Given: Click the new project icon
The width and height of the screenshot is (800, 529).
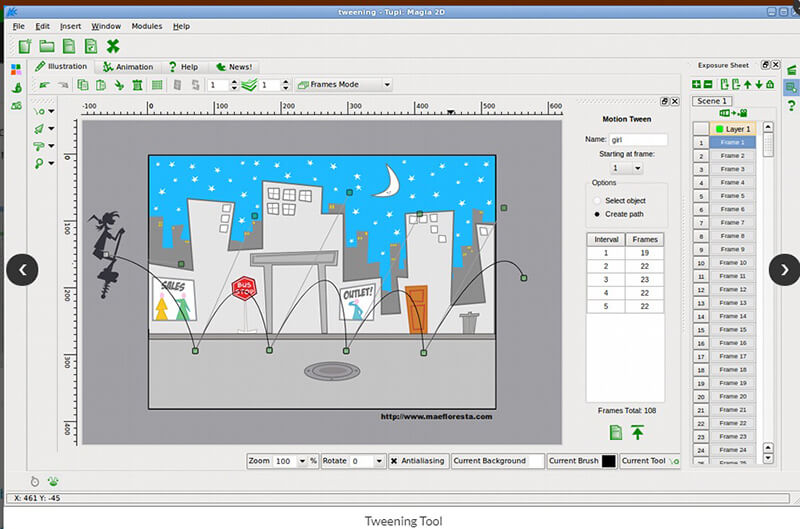Looking at the screenshot, I should (x=24, y=46).
